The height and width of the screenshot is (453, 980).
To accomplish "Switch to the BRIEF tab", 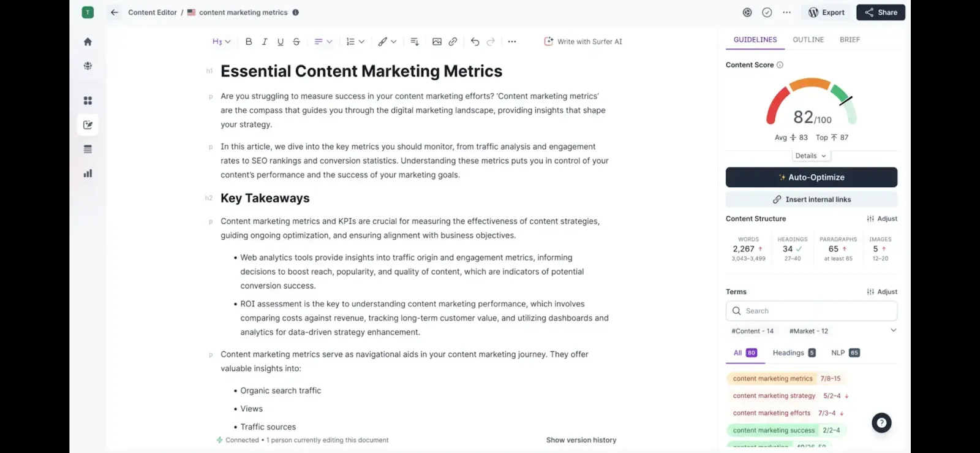I will tap(850, 40).
